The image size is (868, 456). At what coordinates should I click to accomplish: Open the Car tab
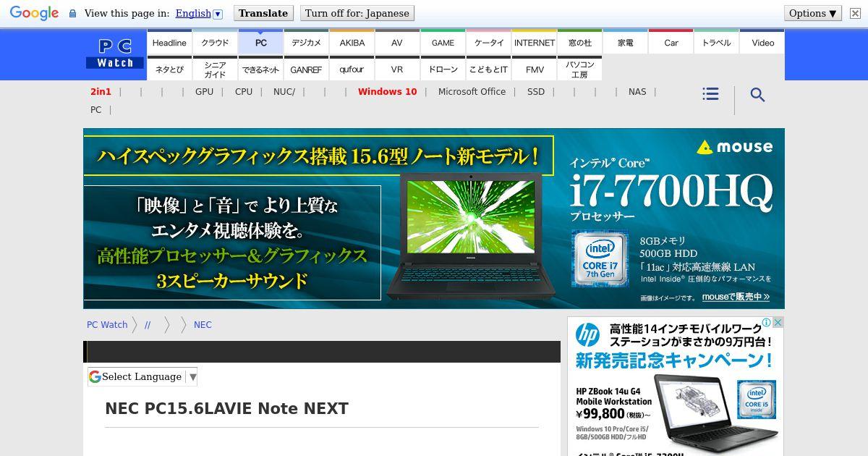click(x=671, y=43)
